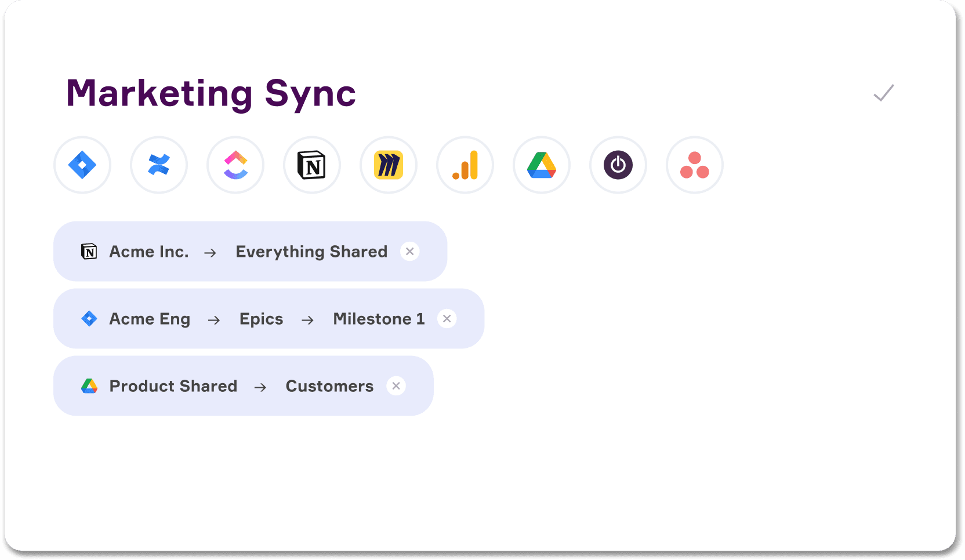The height and width of the screenshot is (560, 965).
Task: Click the 'Acme Inc.' workspace label
Action: point(149,252)
